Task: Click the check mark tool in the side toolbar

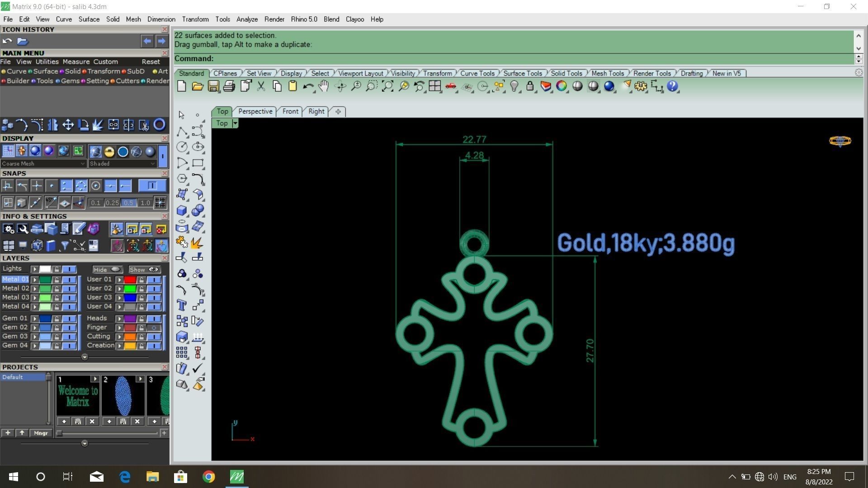Action: point(198,368)
